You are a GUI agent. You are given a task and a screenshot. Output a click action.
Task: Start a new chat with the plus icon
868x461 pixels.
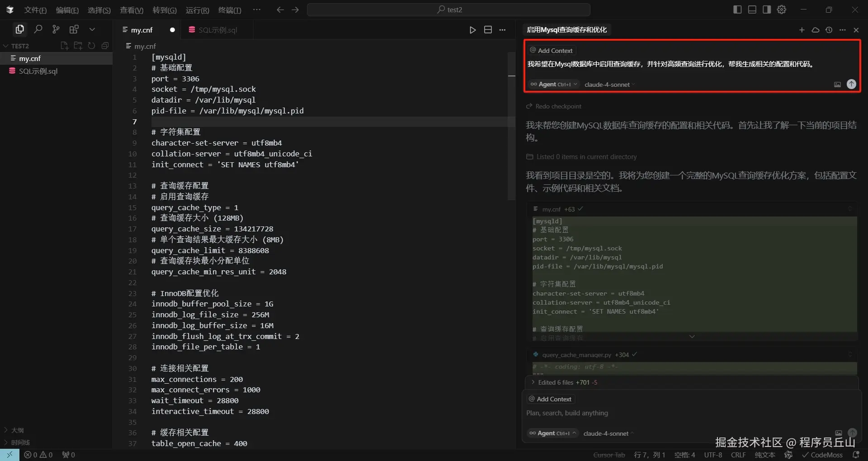pyautogui.click(x=802, y=30)
